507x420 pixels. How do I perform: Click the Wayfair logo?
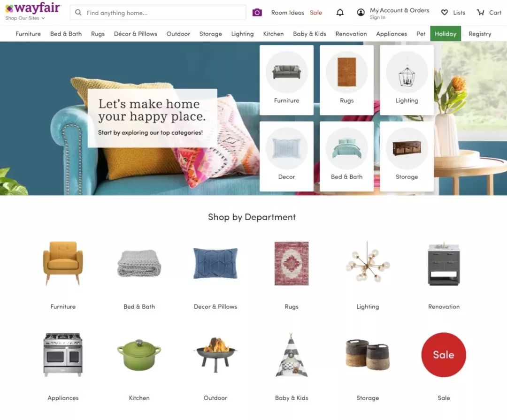33,8
